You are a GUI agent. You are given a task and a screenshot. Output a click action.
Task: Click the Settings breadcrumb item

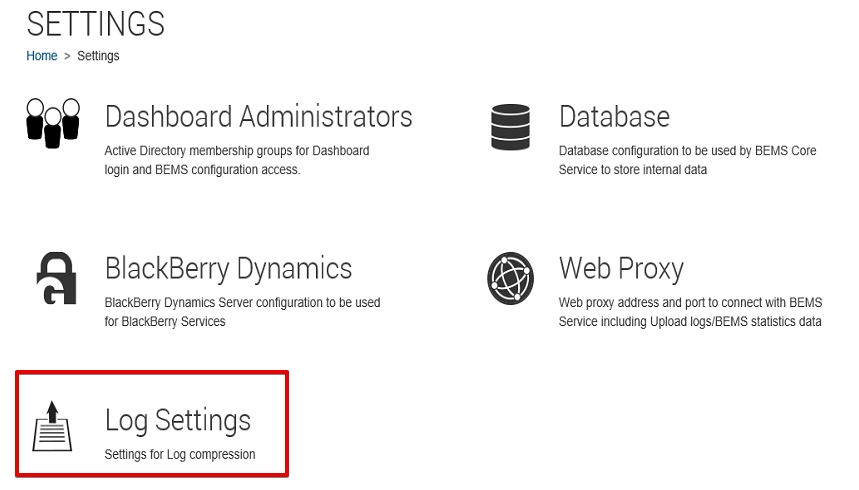pyautogui.click(x=98, y=56)
